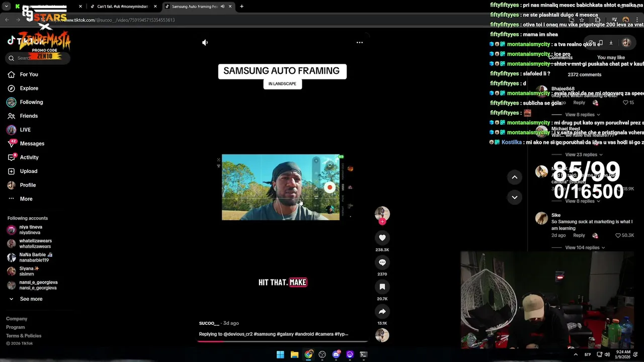644x362 pixels.
Task: Expand View 104 replies under Sike
Action: pos(585,248)
